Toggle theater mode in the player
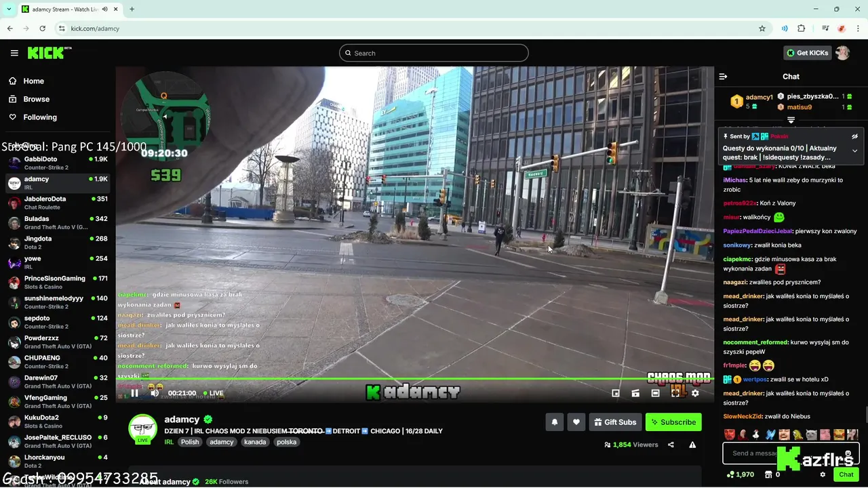Image resolution: width=868 pixels, height=488 pixels. (655, 393)
